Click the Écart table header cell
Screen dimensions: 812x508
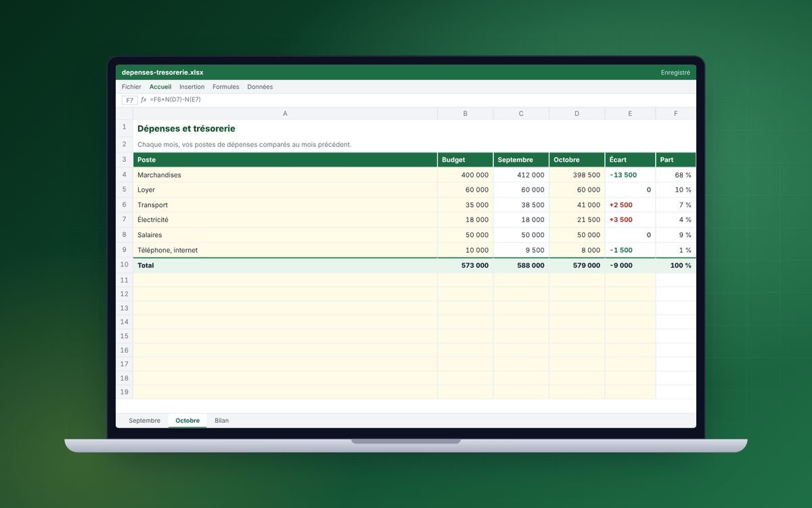(630, 160)
